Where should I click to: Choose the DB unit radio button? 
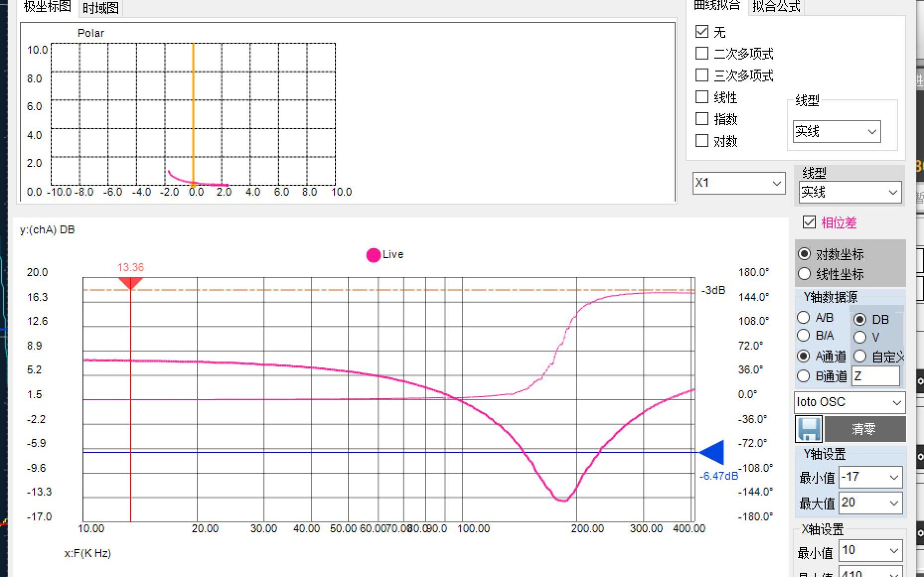[x=860, y=319]
